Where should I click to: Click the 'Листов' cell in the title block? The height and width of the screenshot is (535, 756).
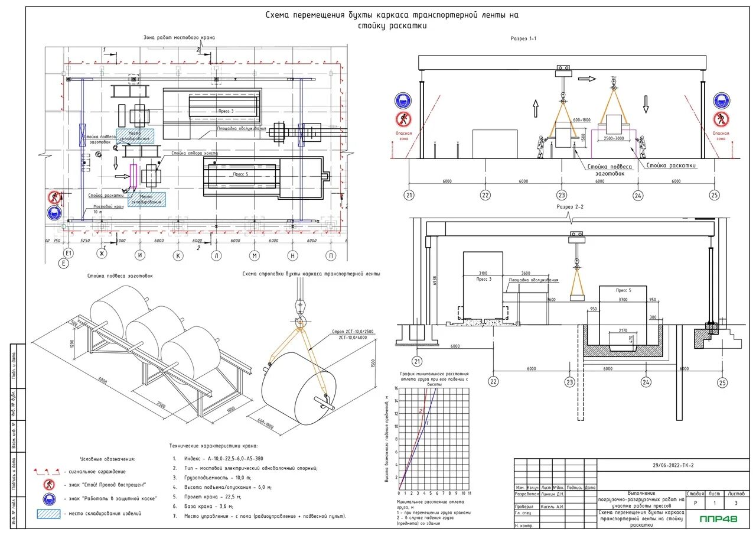(x=735, y=494)
